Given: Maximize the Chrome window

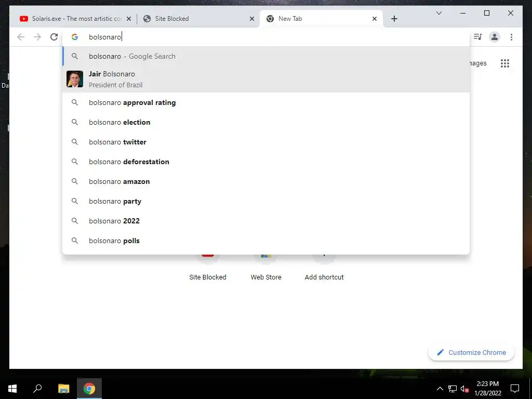Looking at the screenshot, I should [486, 13].
